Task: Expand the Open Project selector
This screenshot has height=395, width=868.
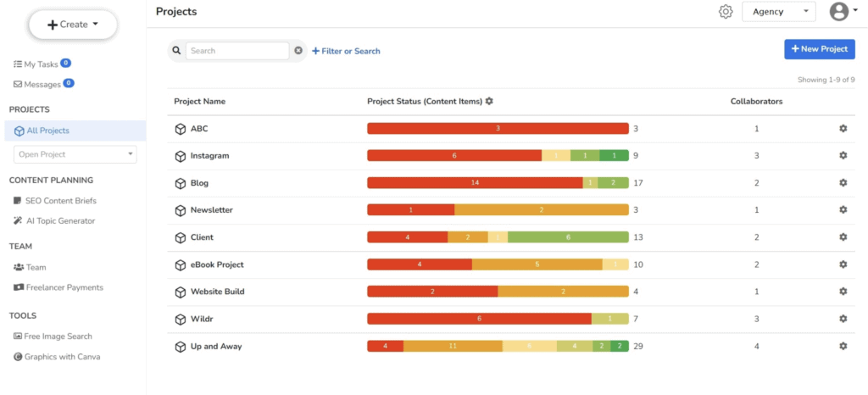Action: click(75, 154)
